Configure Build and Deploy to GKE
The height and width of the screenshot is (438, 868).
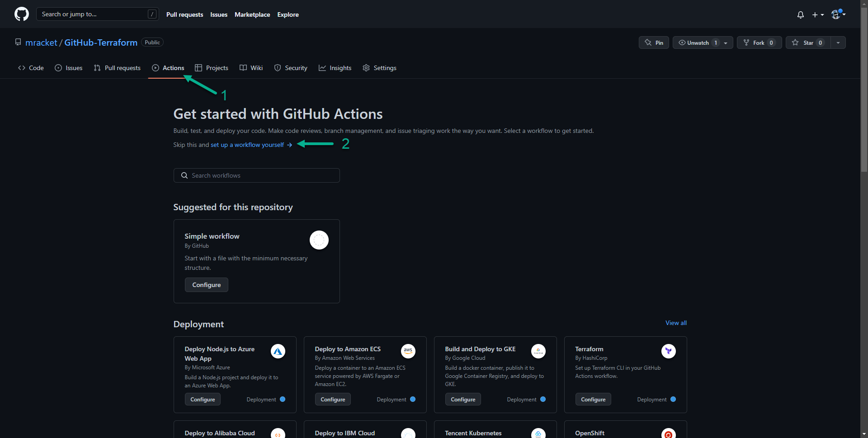tap(463, 399)
